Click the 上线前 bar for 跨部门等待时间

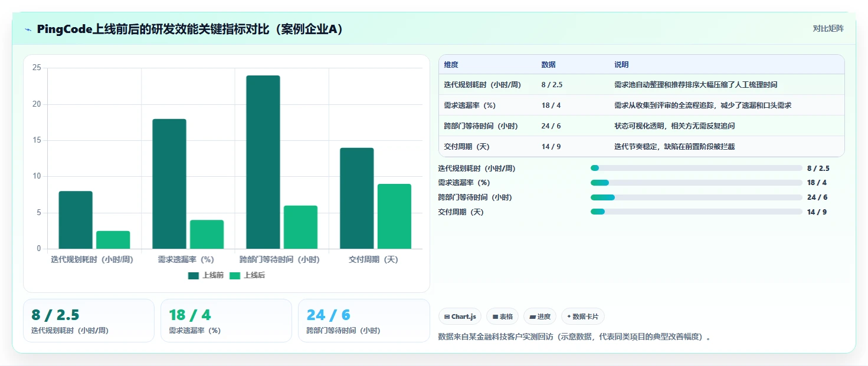coord(263,162)
